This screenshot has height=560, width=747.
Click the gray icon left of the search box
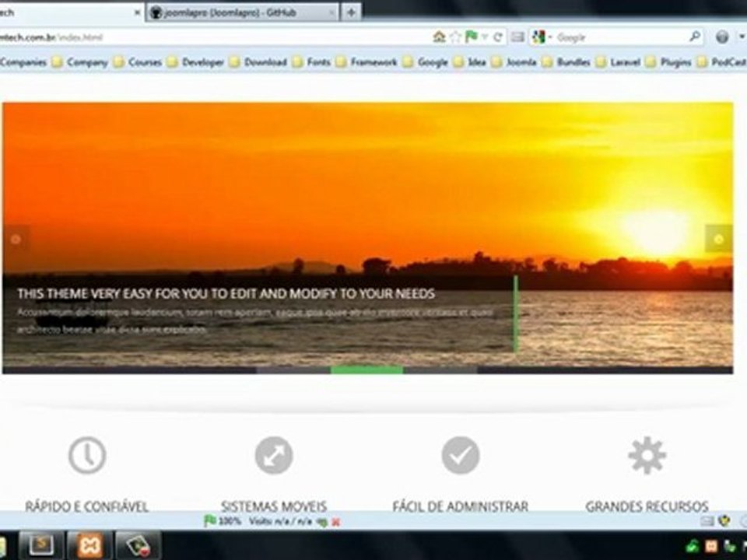(x=518, y=37)
